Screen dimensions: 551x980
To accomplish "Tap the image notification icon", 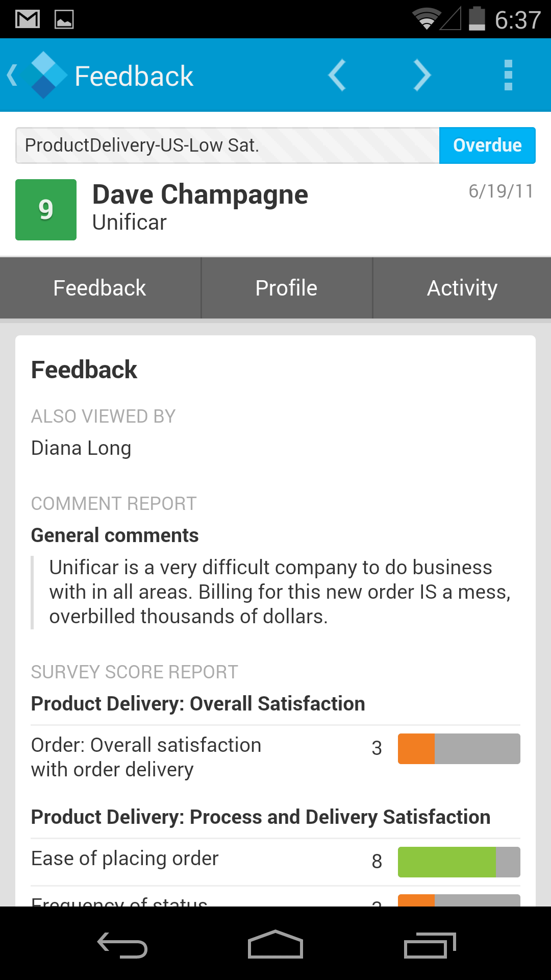I will 64,19.
